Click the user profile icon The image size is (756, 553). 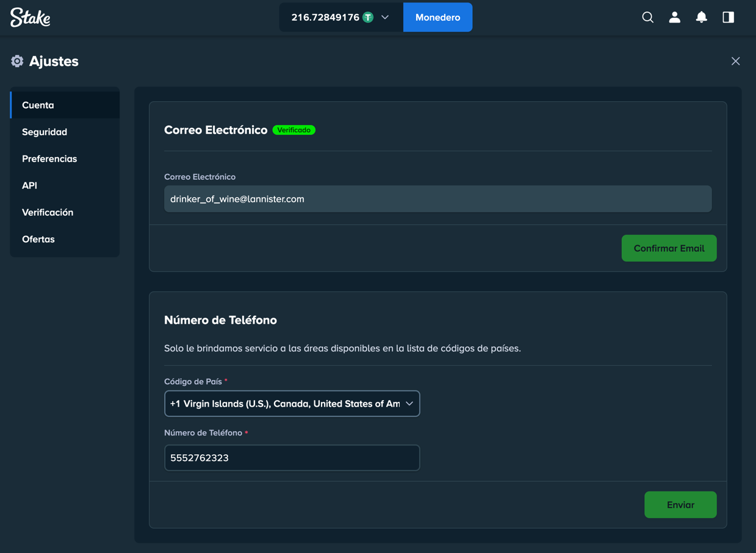pos(674,17)
